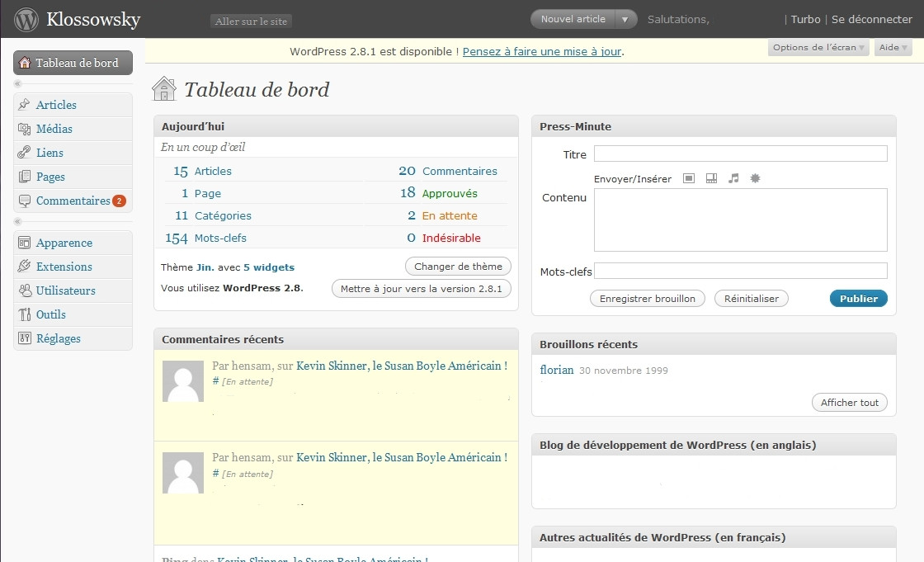This screenshot has width=924, height=562.
Task: Click the pushpin icon next to Articles
Action: tap(24, 104)
